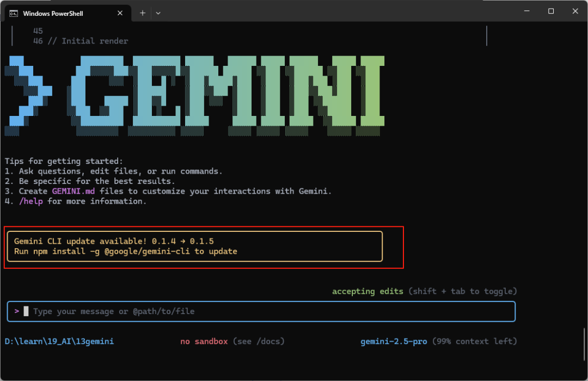The height and width of the screenshot is (381, 588).
Task: Toggle the update notification banner
Action: click(x=193, y=246)
